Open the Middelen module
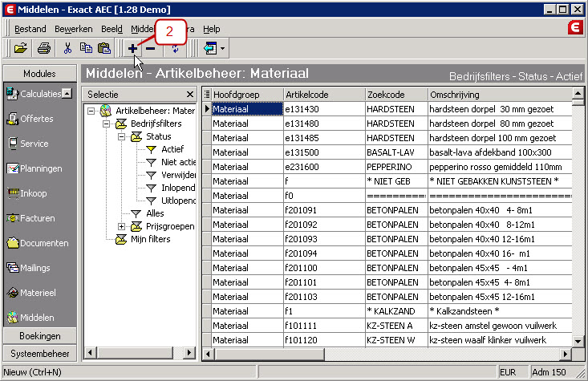 (30, 318)
